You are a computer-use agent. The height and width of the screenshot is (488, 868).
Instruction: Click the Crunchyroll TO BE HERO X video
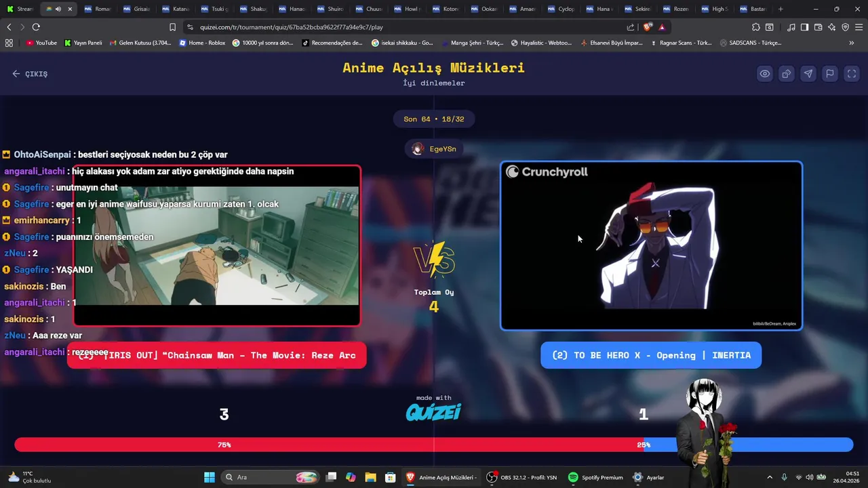(x=651, y=246)
